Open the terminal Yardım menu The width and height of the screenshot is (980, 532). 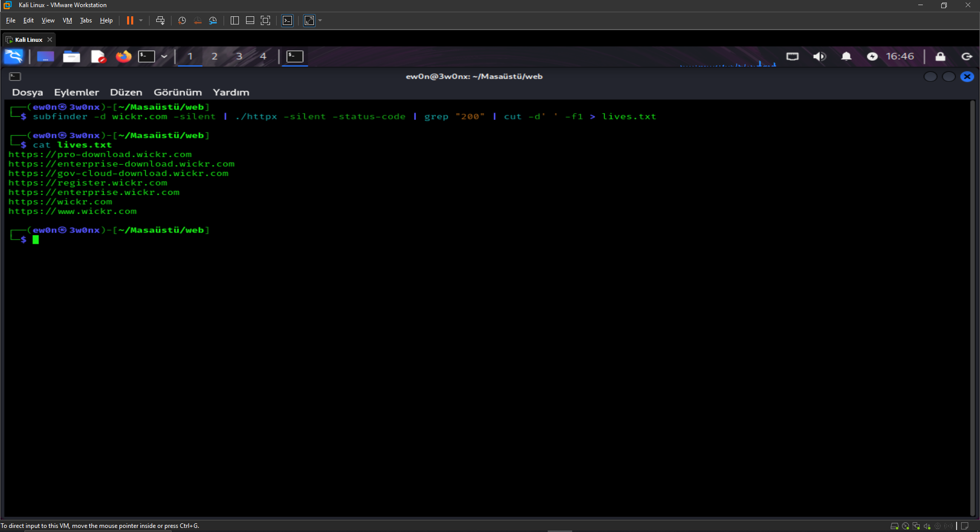pyautogui.click(x=231, y=92)
